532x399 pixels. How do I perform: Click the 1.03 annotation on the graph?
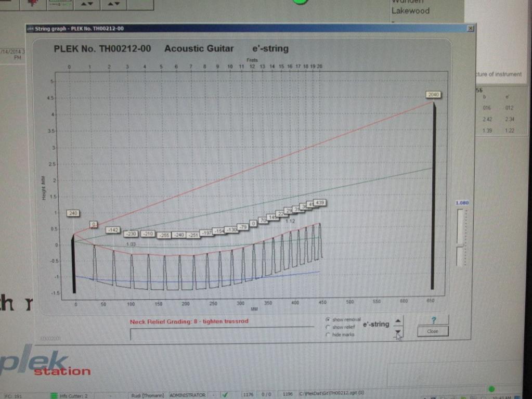click(x=131, y=244)
